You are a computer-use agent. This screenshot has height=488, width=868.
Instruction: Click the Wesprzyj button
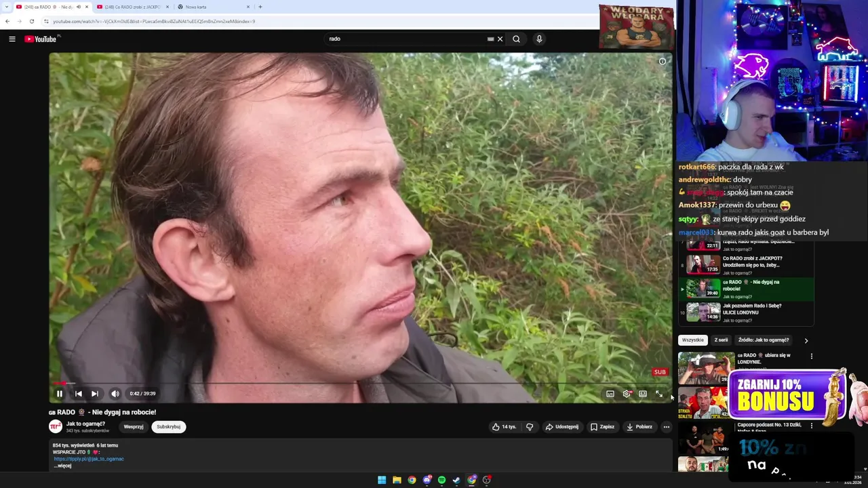tap(134, 427)
